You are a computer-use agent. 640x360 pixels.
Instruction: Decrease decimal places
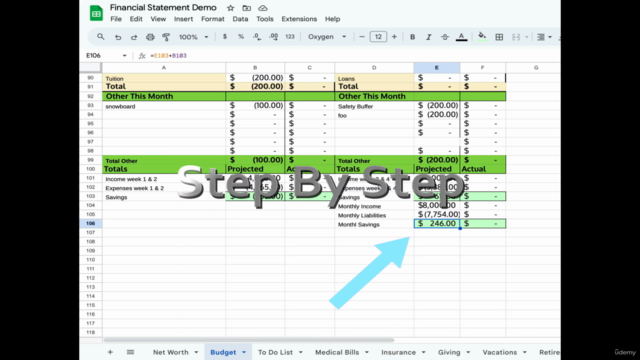coord(257,37)
